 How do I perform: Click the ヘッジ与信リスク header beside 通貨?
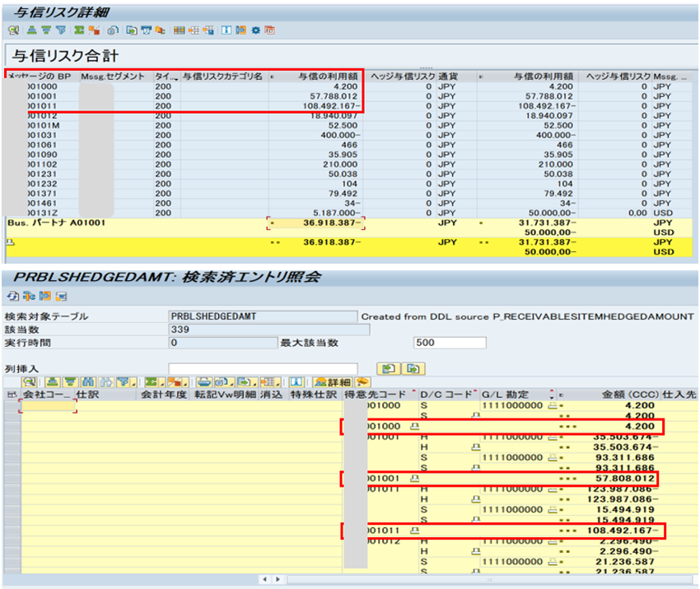pos(402,77)
